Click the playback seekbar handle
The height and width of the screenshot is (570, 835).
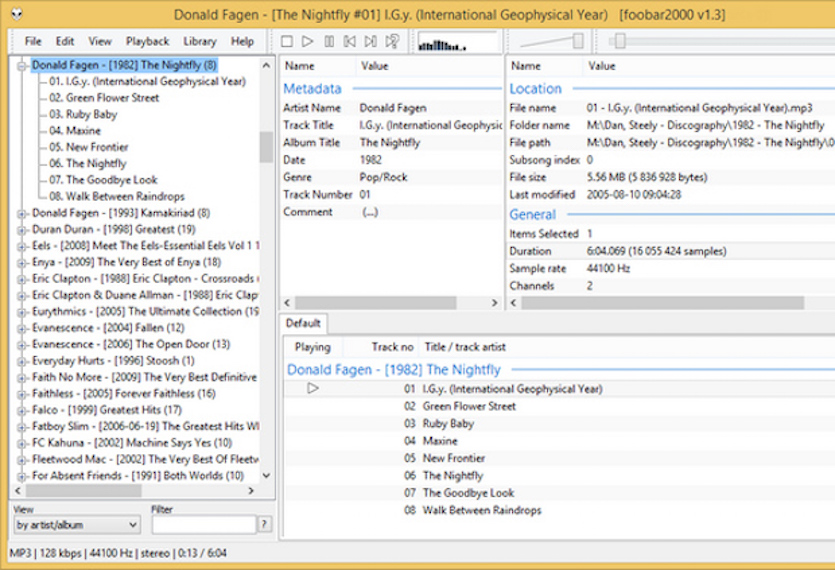click(619, 41)
